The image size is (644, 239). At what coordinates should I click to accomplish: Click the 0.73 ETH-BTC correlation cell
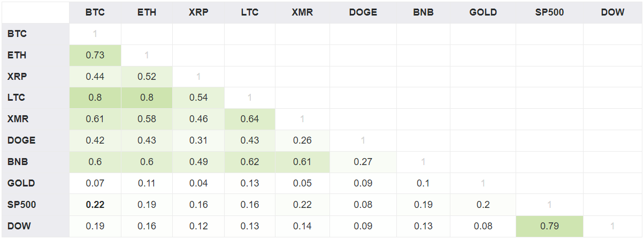[x=95, y=55]
